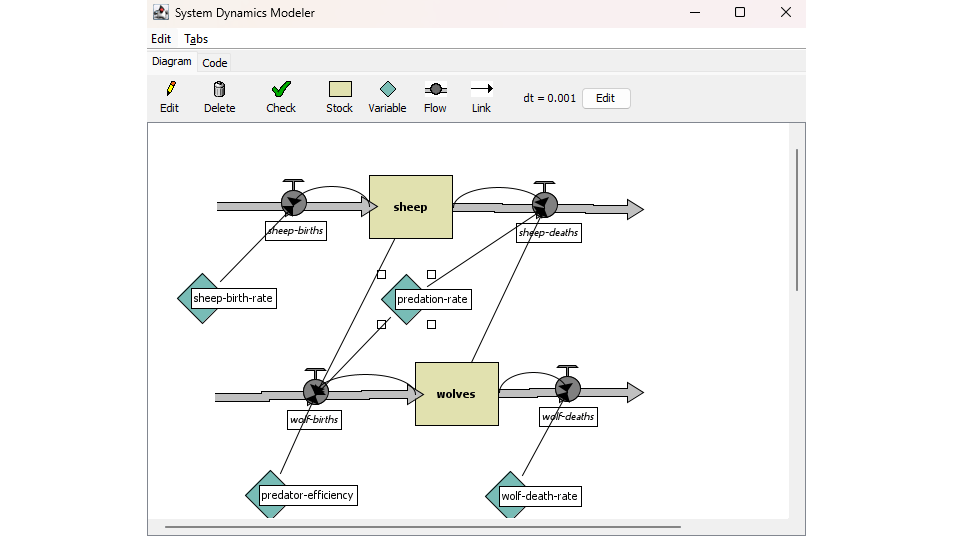The height and width of the screenshot is (536, 953).
Task: Click the sheep-deaths flow valve
Action: pos(545,205)
